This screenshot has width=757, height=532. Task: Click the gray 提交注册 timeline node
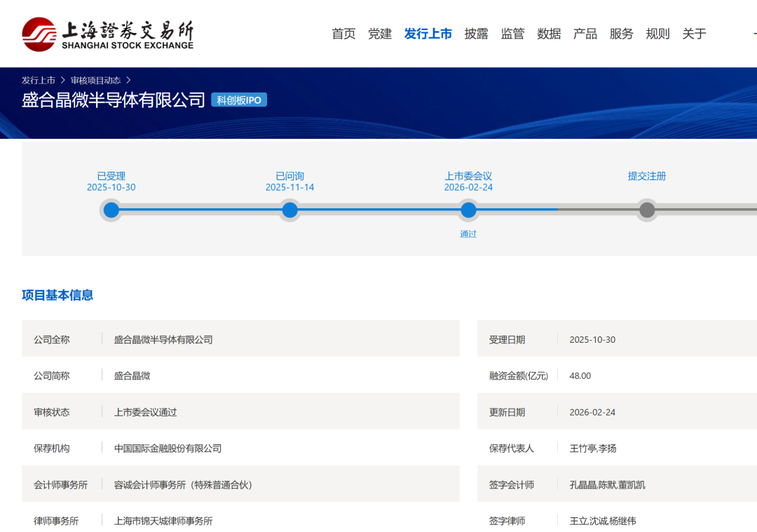647,210
